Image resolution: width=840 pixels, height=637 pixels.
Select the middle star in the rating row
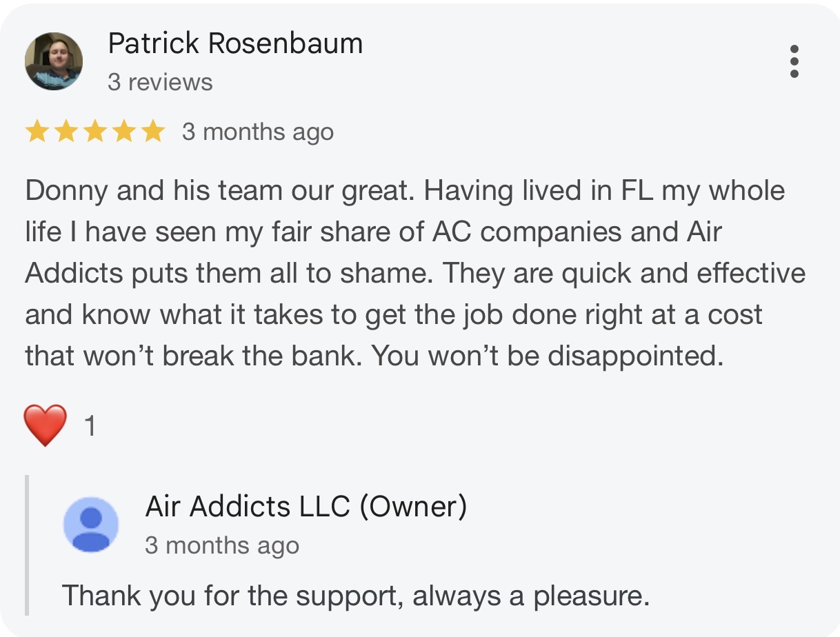[95, 131]
